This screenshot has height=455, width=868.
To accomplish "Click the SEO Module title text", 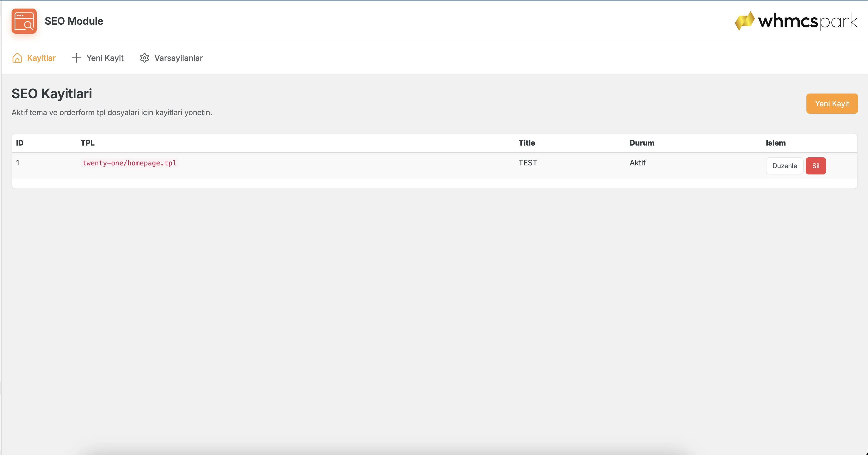I will [74, 21].
